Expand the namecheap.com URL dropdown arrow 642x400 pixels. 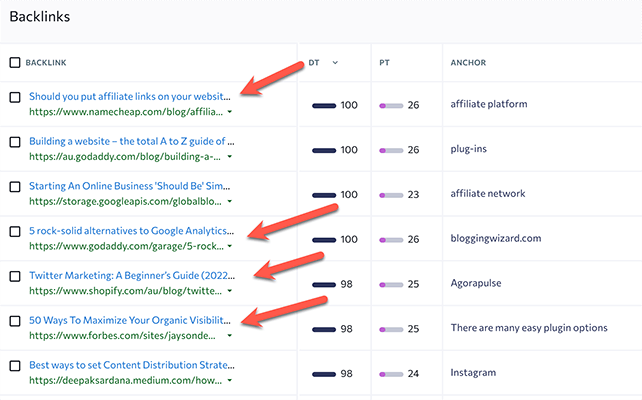coord(231,112)
